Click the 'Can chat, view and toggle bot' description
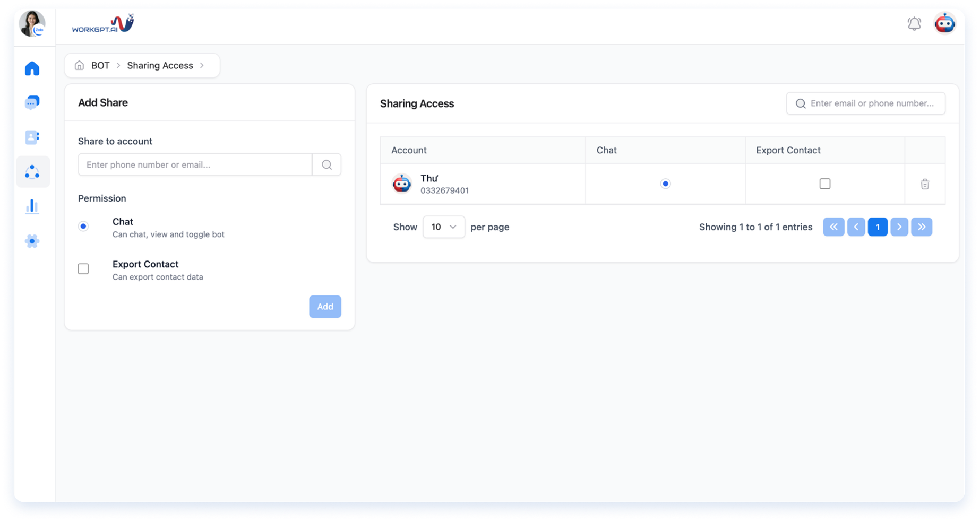The height and width of the screenshot is (522, 980). click(x=168, y=234)
